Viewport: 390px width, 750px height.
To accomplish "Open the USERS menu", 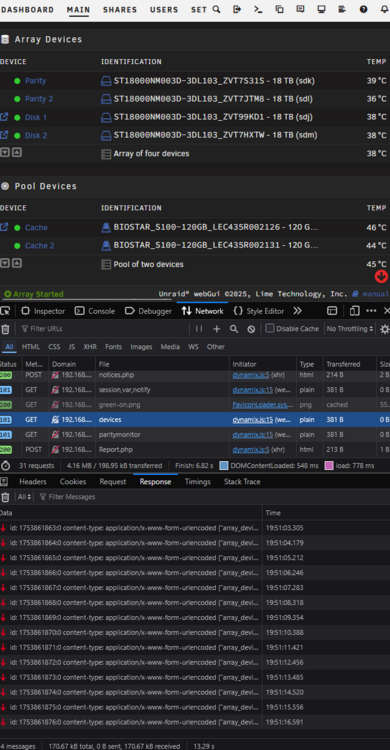I will point(164,10).
